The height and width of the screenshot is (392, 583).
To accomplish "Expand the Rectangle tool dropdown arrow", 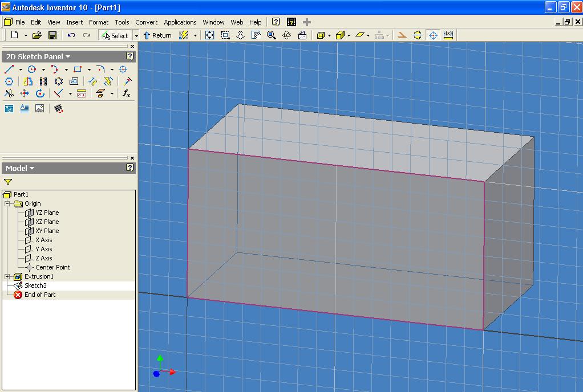I will click(89, 70).
